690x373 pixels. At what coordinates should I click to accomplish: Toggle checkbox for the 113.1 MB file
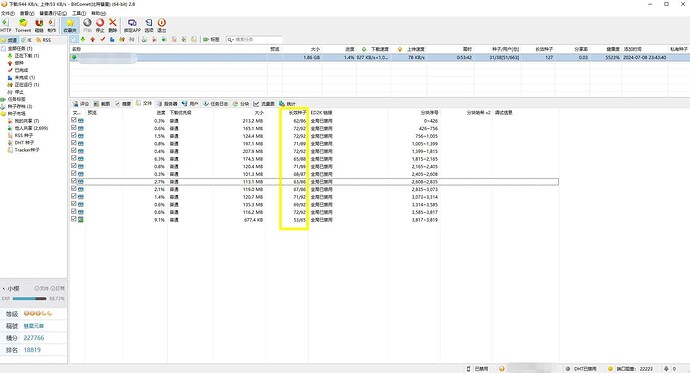pyautogui.click(x=73, y=181)
